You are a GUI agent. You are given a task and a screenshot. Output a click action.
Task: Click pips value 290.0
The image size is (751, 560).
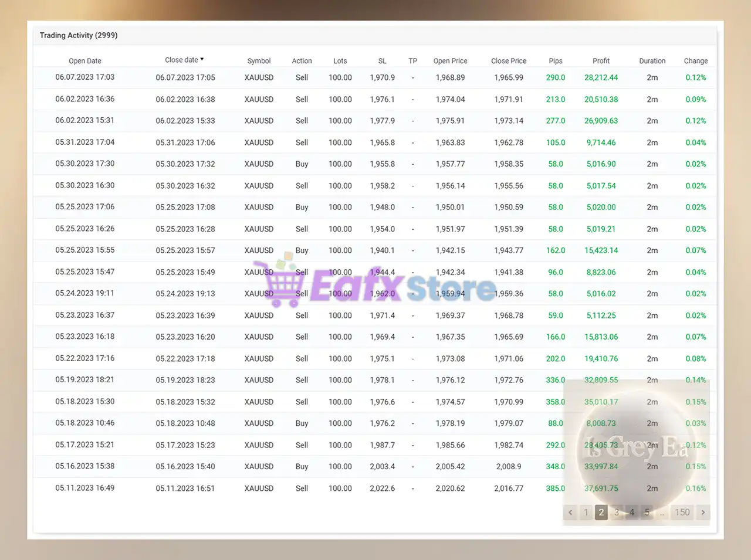(x=556, y=77)
